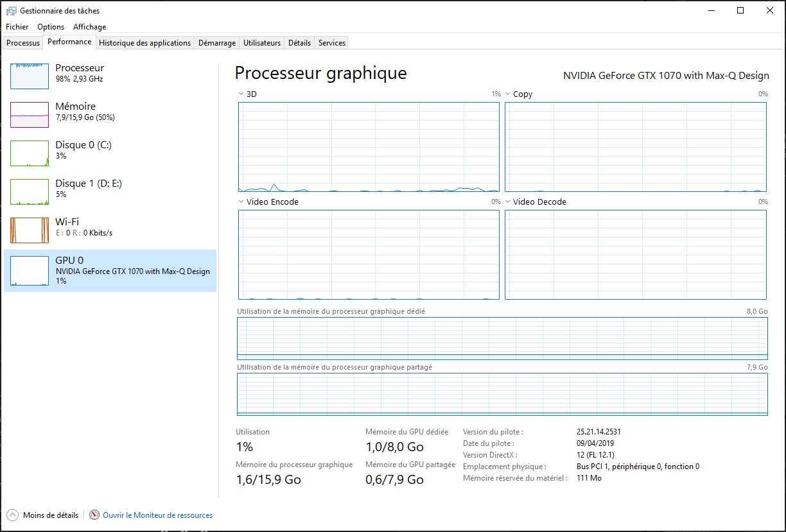
Task: Click the Moins de détails button label
Action: [51, 515]
